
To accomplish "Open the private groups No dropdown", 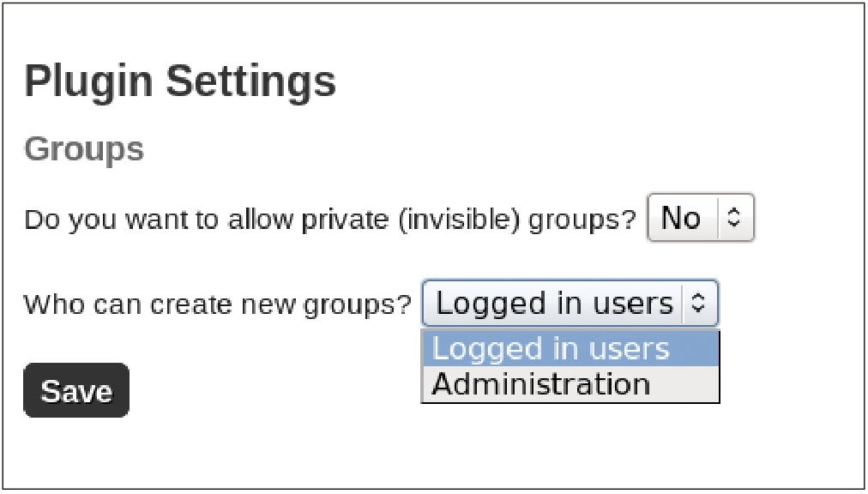I will coord(699,218).
